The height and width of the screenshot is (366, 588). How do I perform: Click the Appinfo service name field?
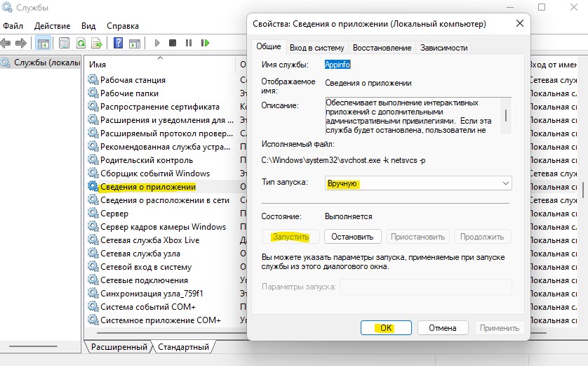point(337,65)
